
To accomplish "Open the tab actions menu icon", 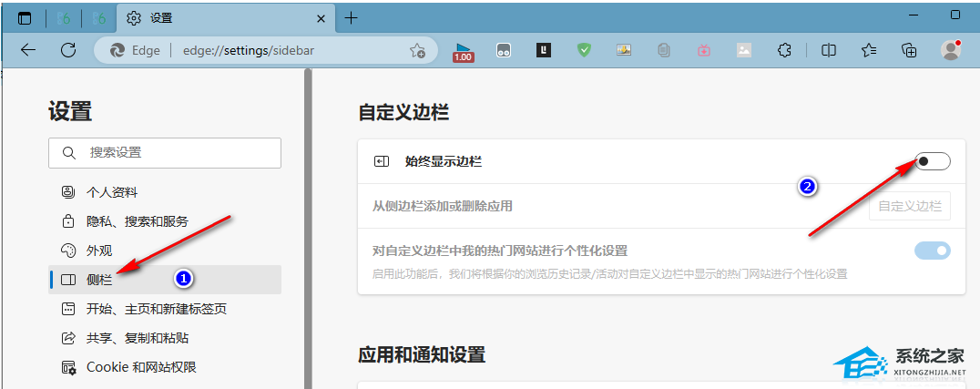I will point(25,18).
